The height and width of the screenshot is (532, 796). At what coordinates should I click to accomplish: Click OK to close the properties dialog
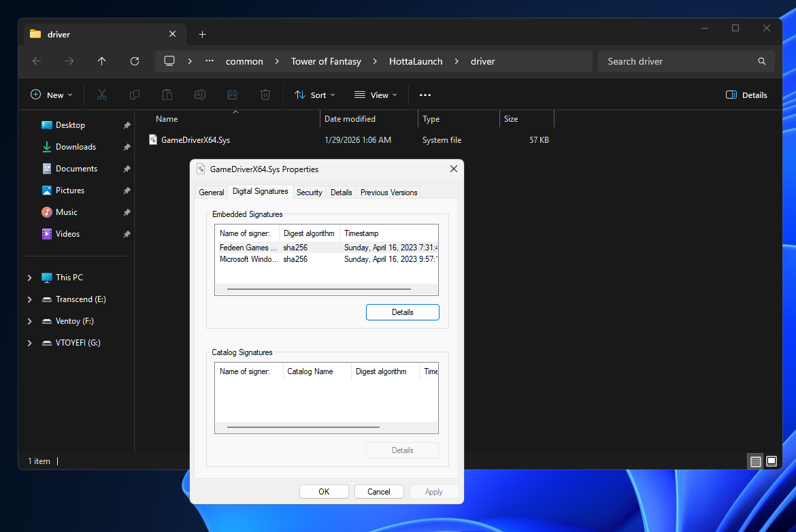324,491
